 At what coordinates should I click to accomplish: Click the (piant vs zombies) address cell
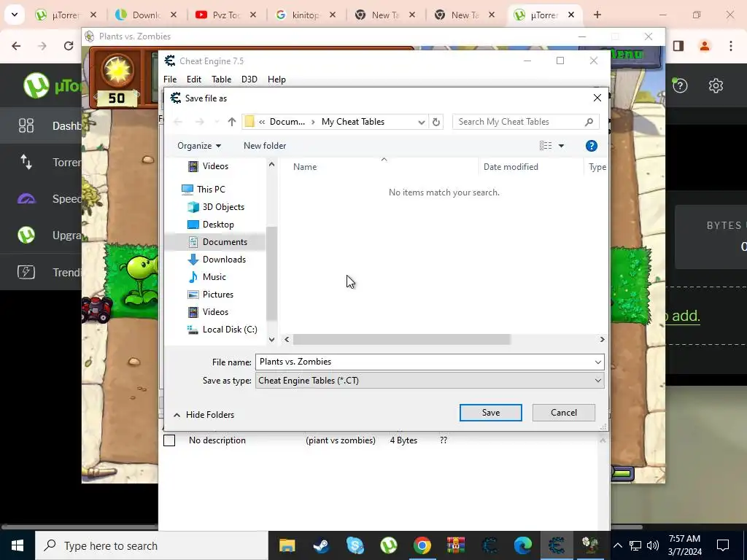tap(341, 440)
